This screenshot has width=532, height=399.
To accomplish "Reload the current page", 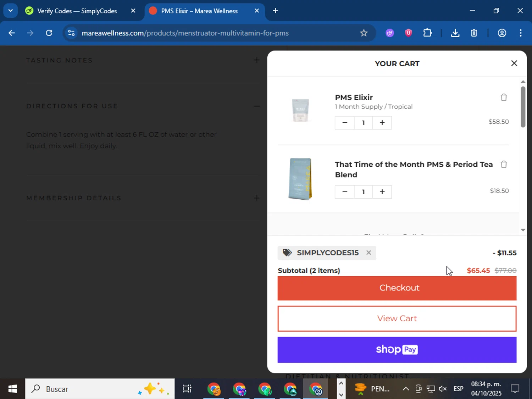I will [49, 33].
